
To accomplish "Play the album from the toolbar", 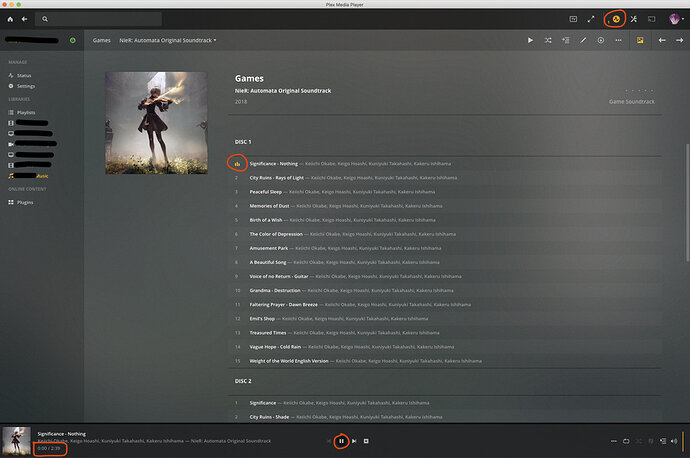I will 530,40.
